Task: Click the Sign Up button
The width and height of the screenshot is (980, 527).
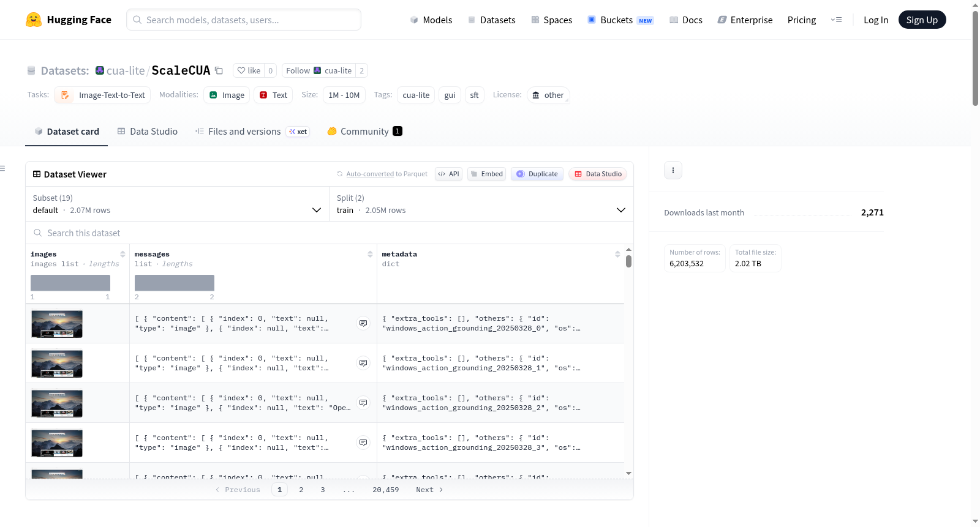Action: (x=922, y=20)
